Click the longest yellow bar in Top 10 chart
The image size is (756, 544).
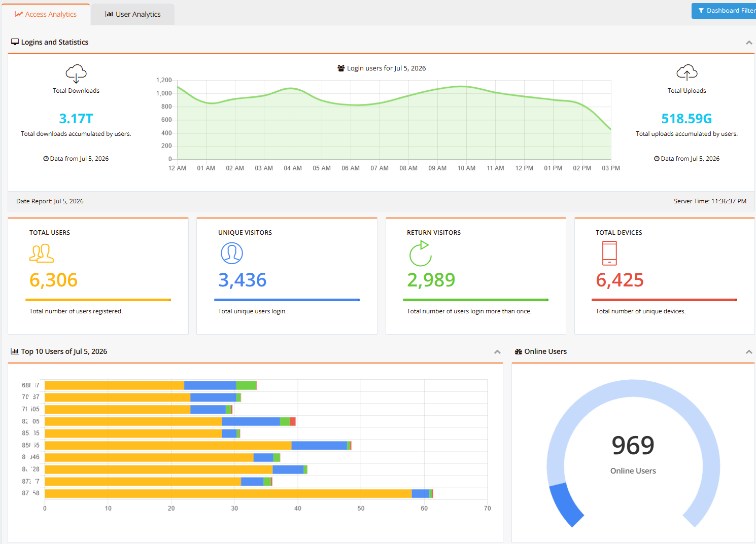coord(228,493)
